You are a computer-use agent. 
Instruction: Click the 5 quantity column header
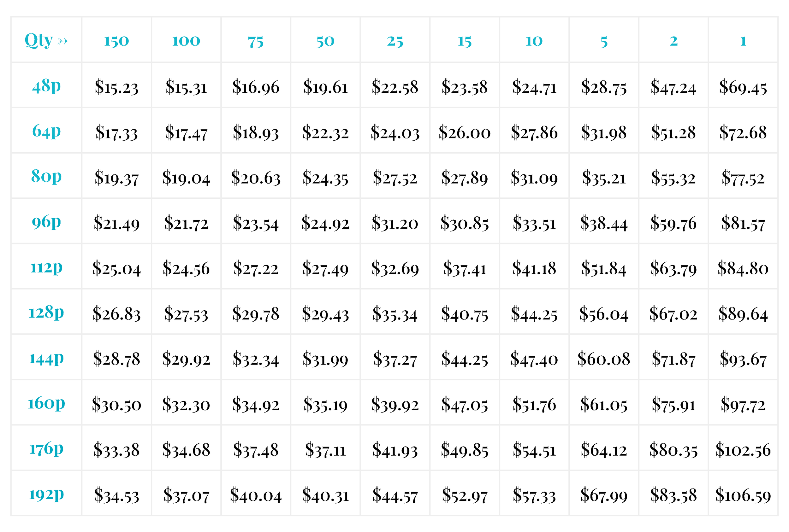tap(604, 40)
